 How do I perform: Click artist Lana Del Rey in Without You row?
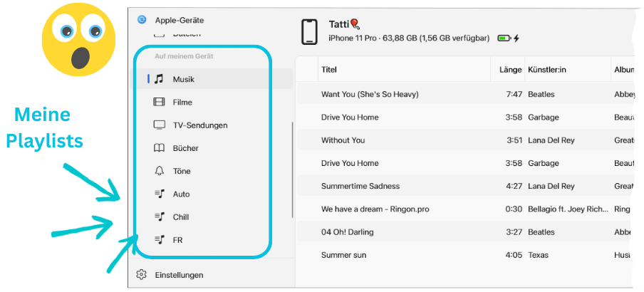[x=551, y=140]
